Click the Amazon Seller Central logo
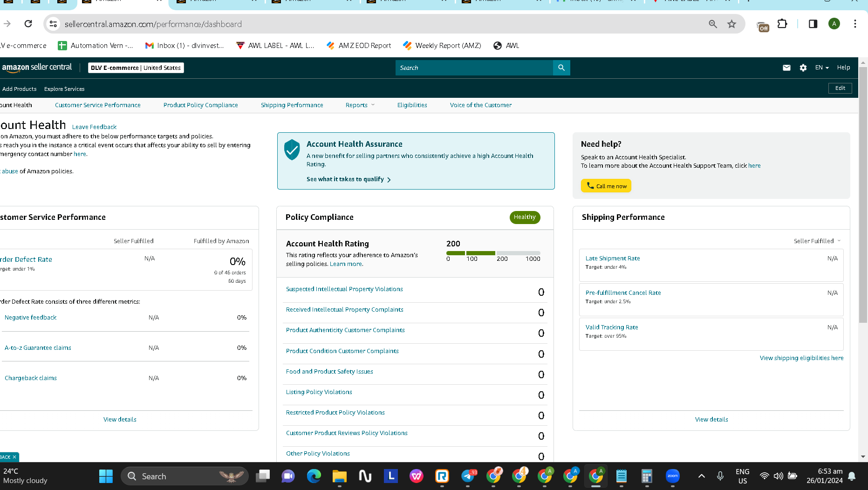868x490 pixels. [37, 68]
